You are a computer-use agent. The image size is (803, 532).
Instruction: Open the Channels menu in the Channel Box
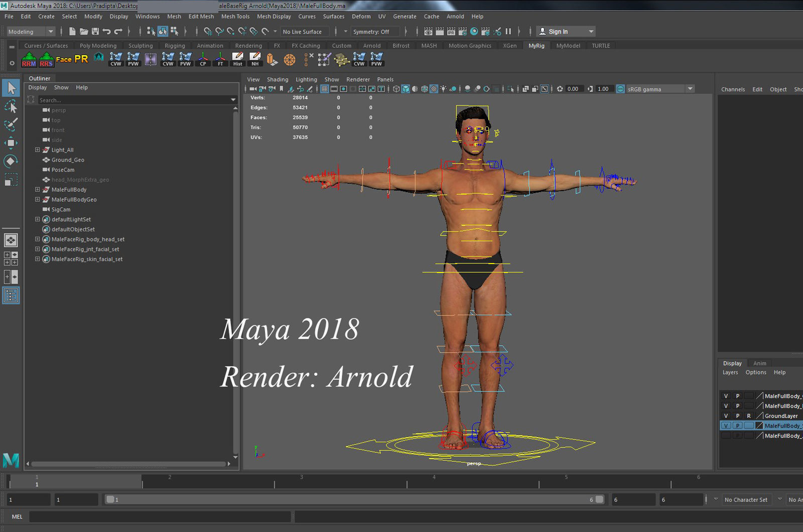pyautogui.click(x=733, y=89)
